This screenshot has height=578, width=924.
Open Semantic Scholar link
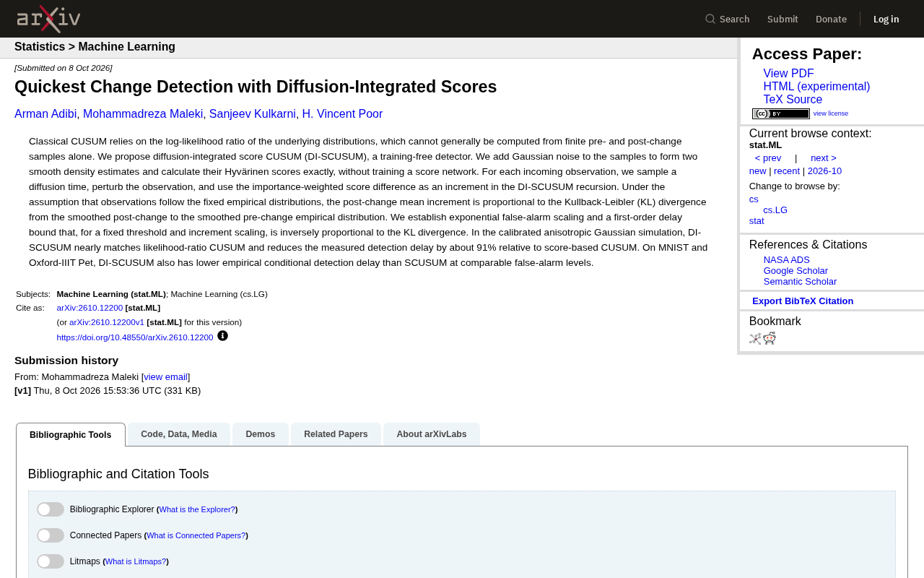[x=800, y=282]
